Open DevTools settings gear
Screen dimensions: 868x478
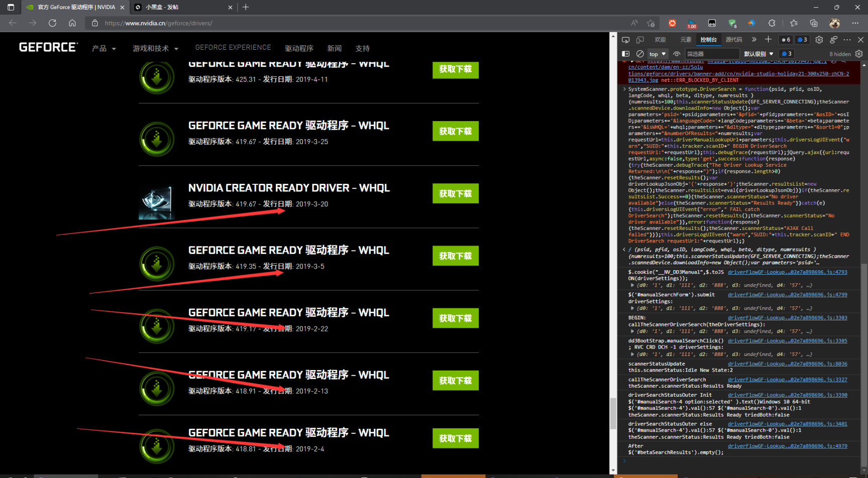tap(819, 40)
